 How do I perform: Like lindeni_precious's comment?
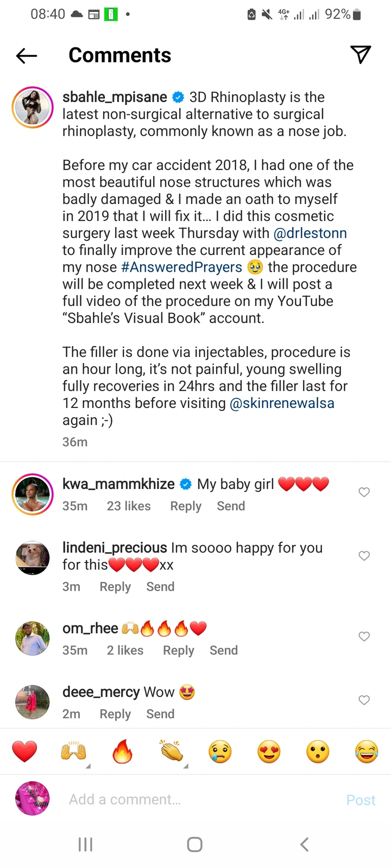pyautogui.click(x=364, y=556)
